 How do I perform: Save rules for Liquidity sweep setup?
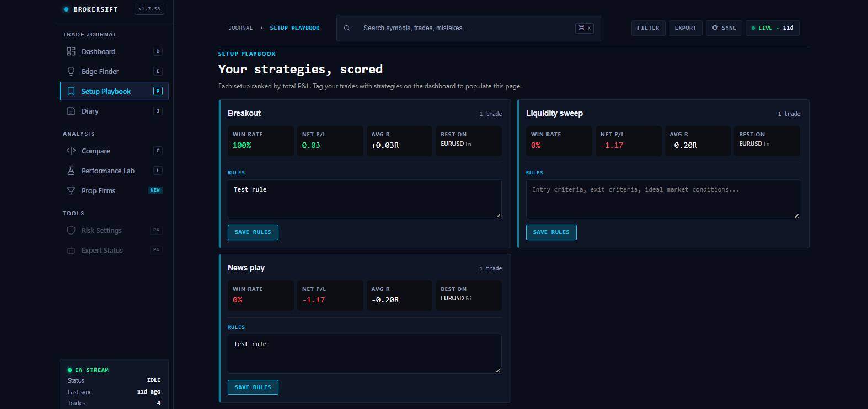tap(551, 232)
